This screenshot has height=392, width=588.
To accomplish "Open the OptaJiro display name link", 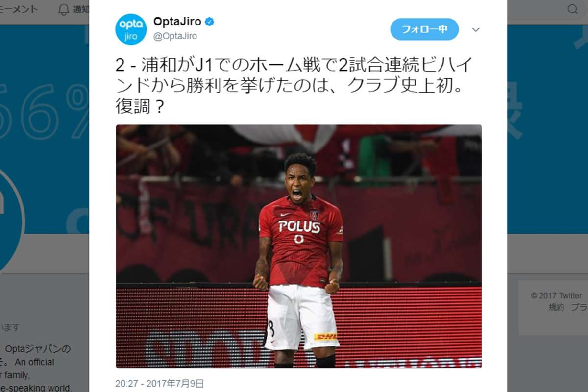I will pyautogui.click(x=177, y=22).
